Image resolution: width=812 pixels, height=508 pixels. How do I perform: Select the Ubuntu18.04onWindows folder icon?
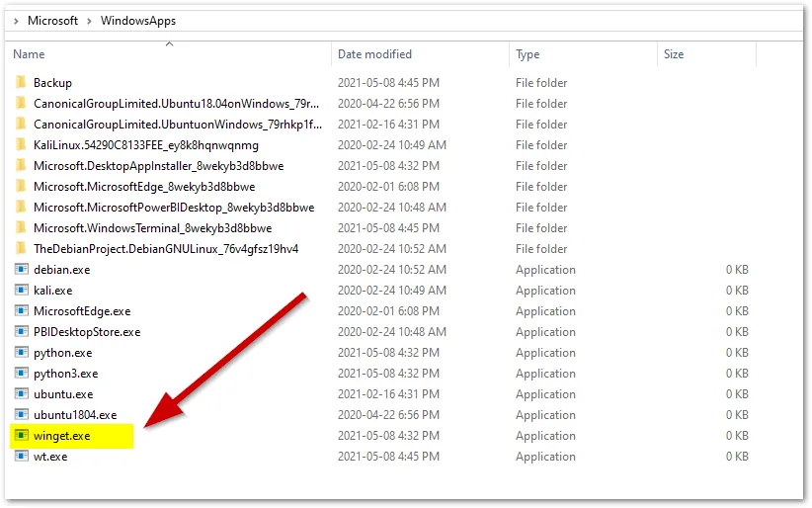[21, 103]
